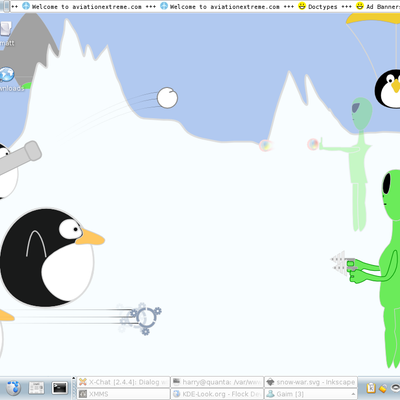Click the globe icon before first Welcome headline
This screenshot has height=400, width=400.
pyautogui.click(x=26, y=6)
